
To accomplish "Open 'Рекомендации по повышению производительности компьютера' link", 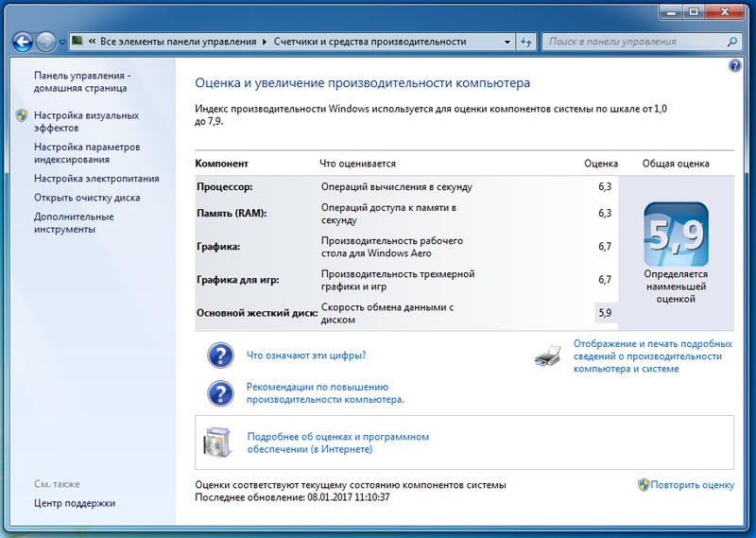I will (325, 393).
